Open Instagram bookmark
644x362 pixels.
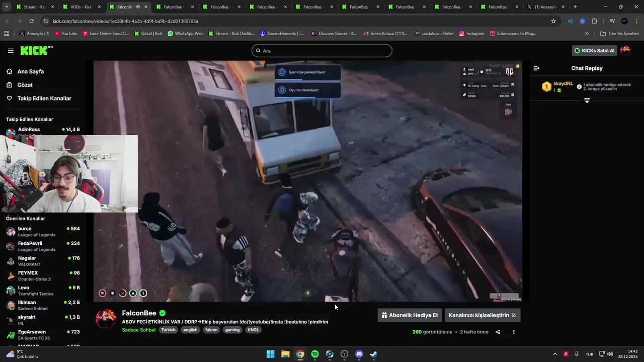click(x=471, y=34)
